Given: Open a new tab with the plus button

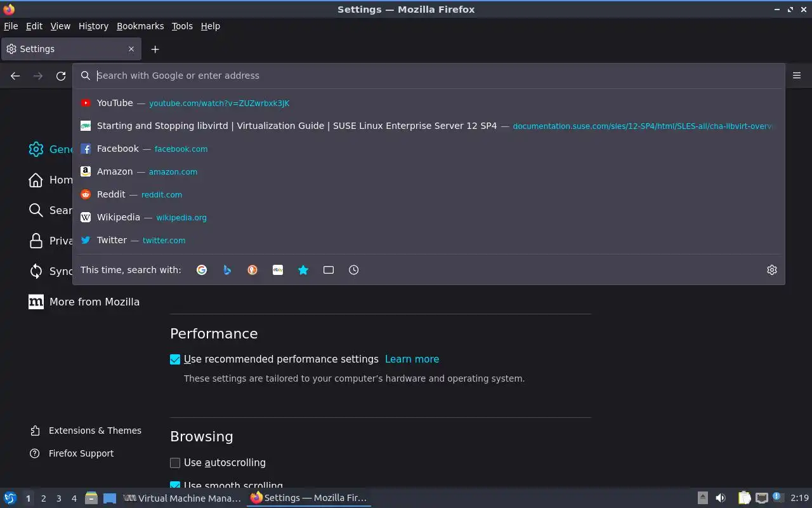Looking at the screenshot, I should click(155, 49).
